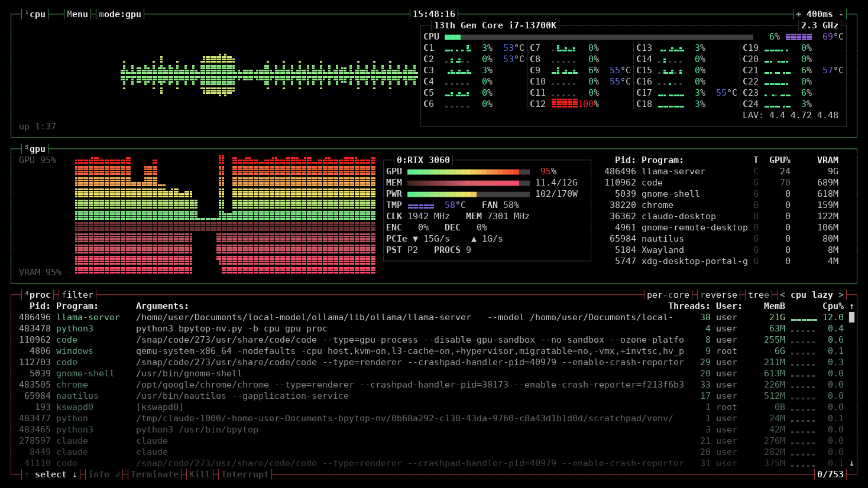Select kswapd0 process row
Viewport: 868px width, 488px height.
click(x=432, y=407)
